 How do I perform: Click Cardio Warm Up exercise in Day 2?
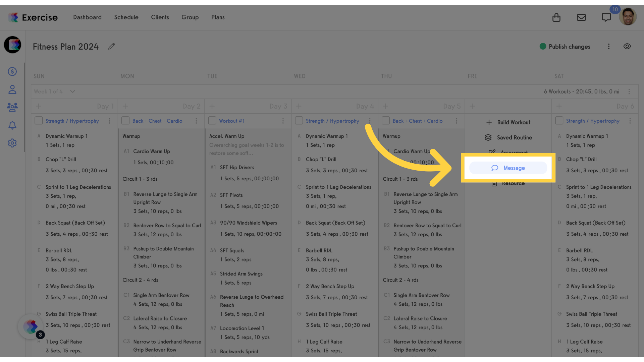152,152
